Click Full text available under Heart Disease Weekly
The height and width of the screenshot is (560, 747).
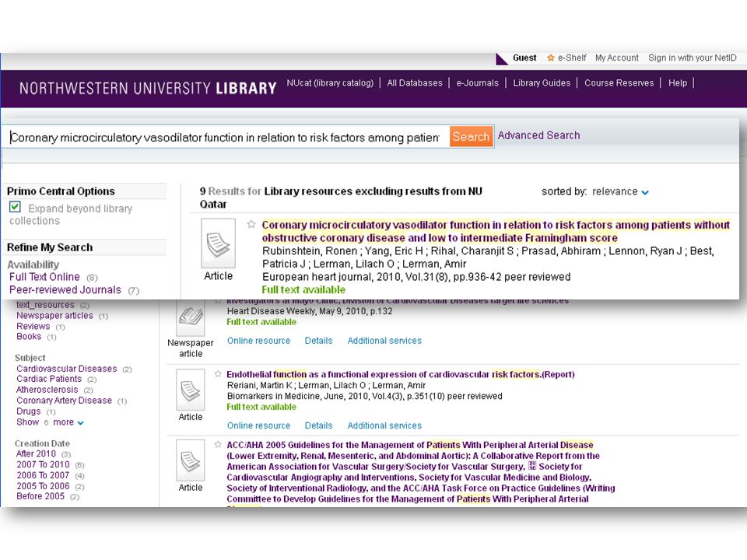coord(261,322)
